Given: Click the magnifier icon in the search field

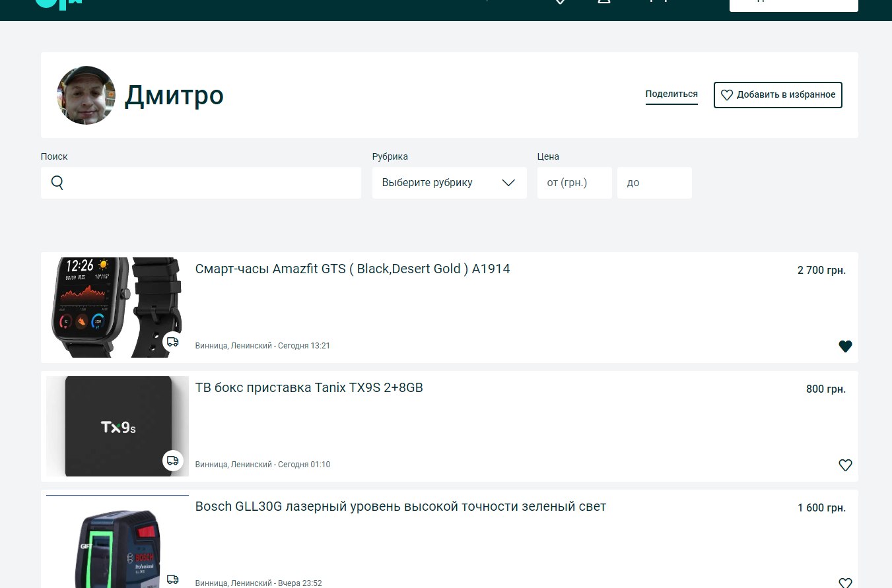Looking at the screenshot, I should [x=57, y=183].
